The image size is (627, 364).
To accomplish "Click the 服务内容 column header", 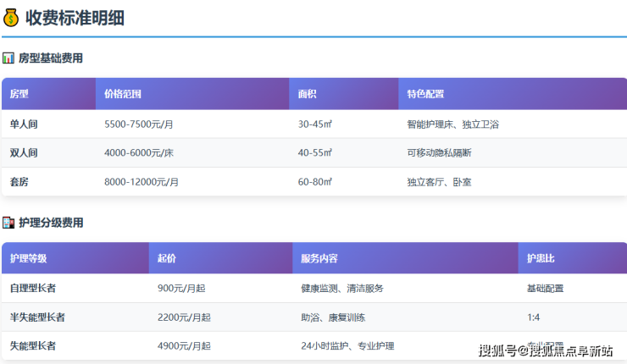I will (319, 258).
